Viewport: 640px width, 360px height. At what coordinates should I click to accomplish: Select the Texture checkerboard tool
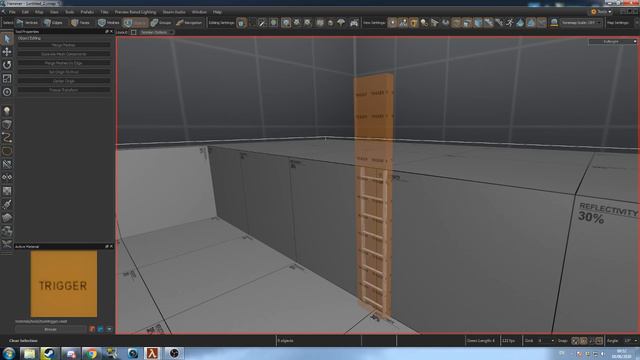click(7, 191)
